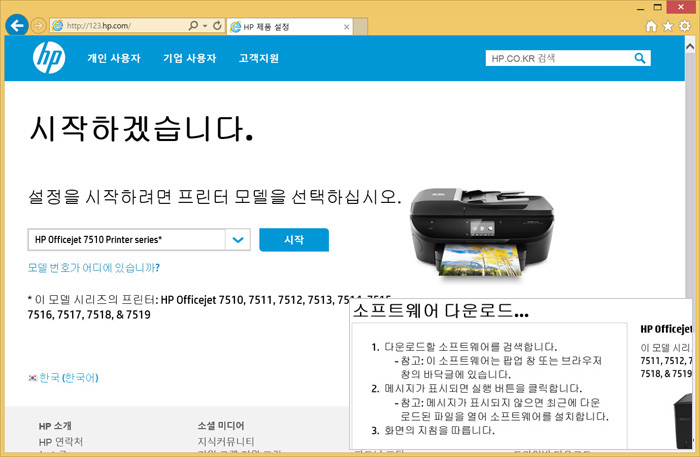Click the 한국 (한국어) language link

(69, 378)
